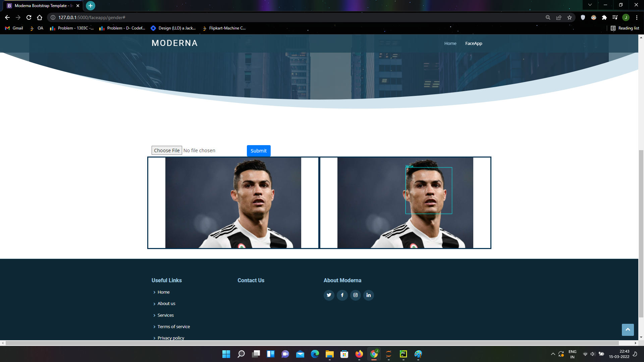
Task: Open the Chrome three-dot menu
Action: coord(637,17)
